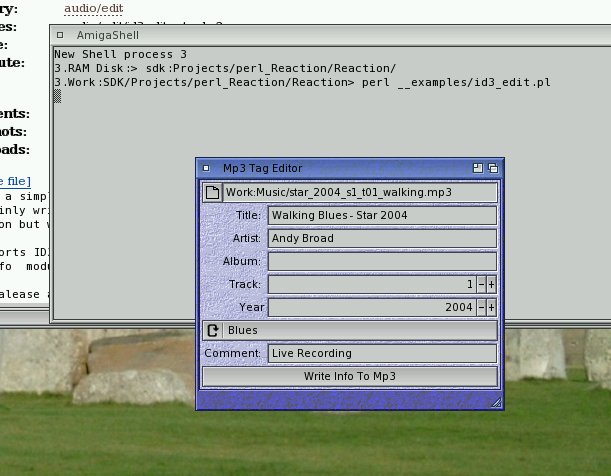
Task: Click the Track number field
Action: [372, 284]
